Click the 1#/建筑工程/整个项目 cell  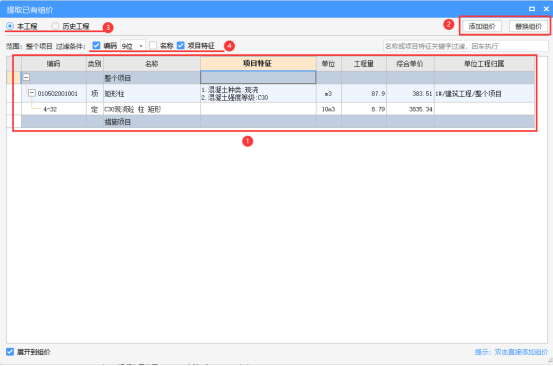coord(484,93)
